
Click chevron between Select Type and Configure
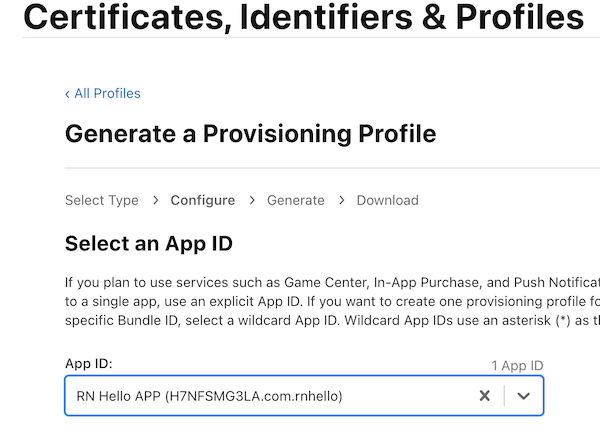tap(155, 200)
